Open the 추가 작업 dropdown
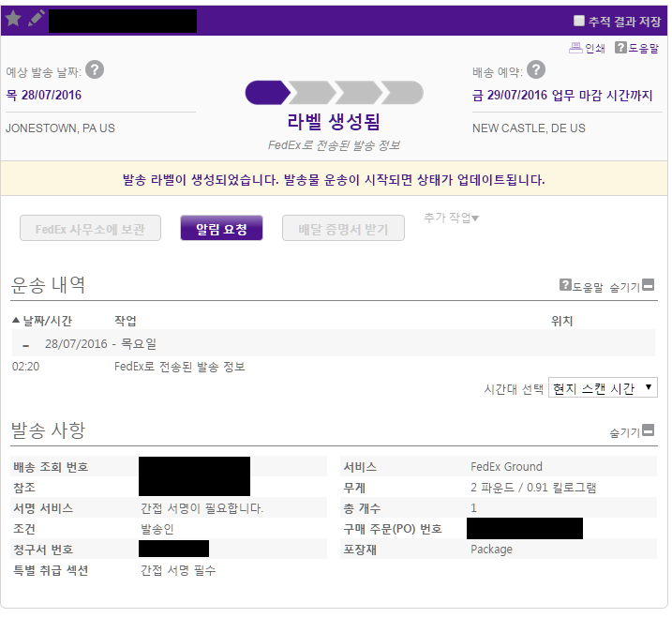Screen dimensions: 672x618 pyautogui.click(x=452, y=218)
